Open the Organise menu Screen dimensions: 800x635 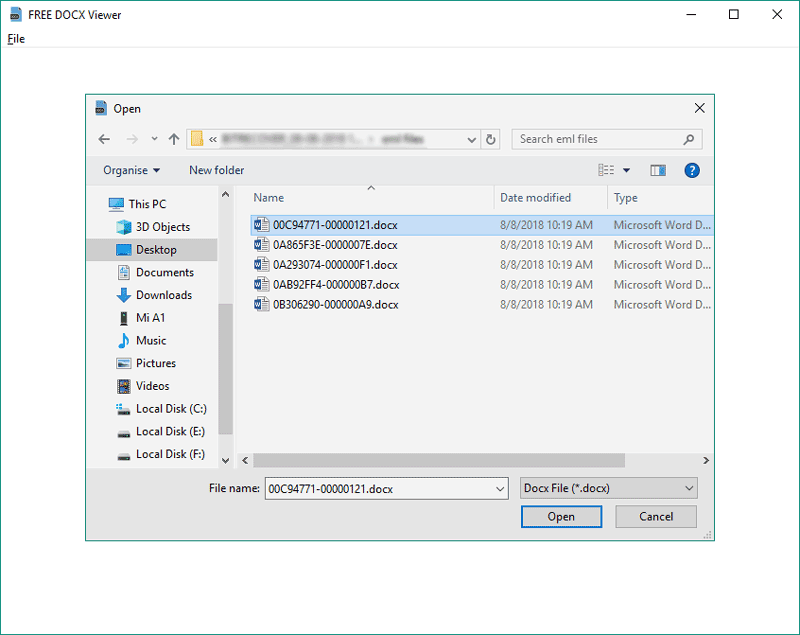131,170
